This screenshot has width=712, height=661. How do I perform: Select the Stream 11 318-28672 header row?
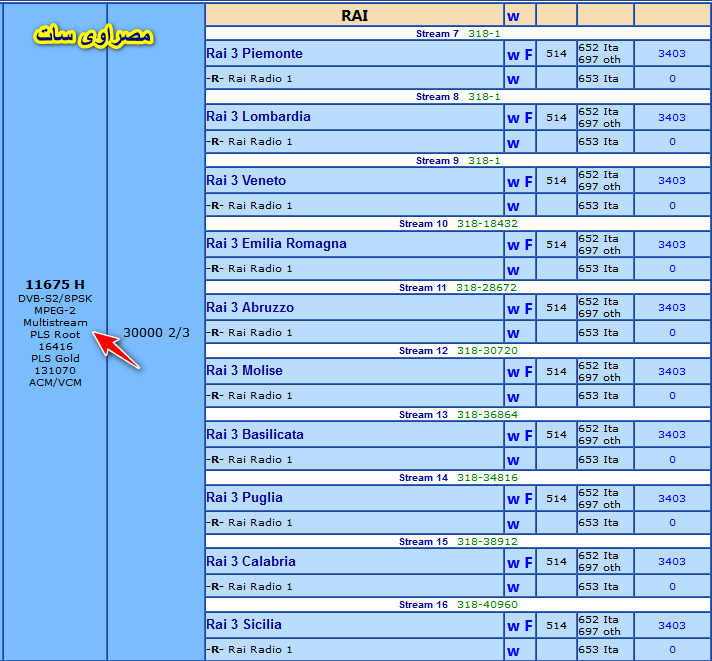coord(458,288)
